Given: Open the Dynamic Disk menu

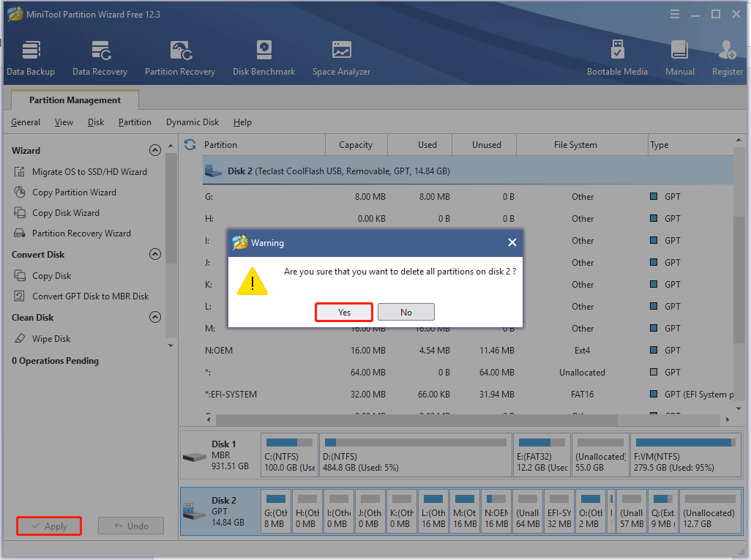Looking at the screenshot, I should click(x=193, y=122).
